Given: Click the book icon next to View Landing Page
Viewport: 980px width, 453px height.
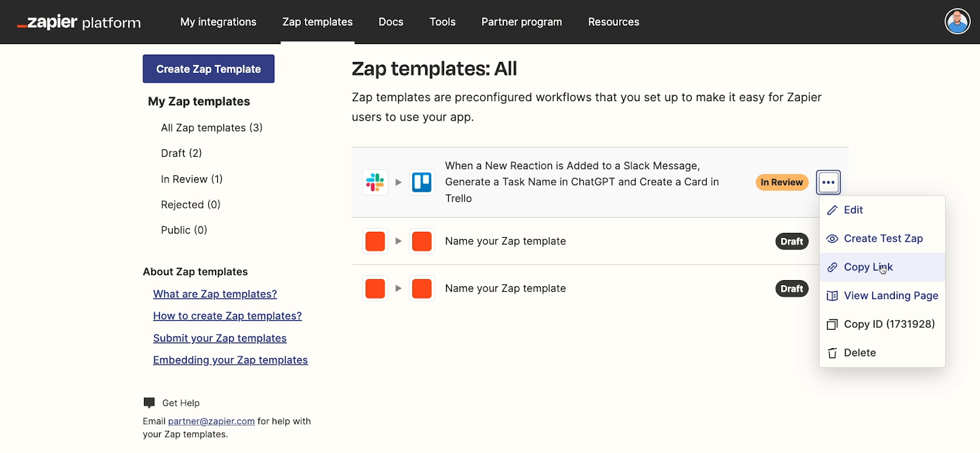Looking at the screenshot, I should click(x=832, y=296).
